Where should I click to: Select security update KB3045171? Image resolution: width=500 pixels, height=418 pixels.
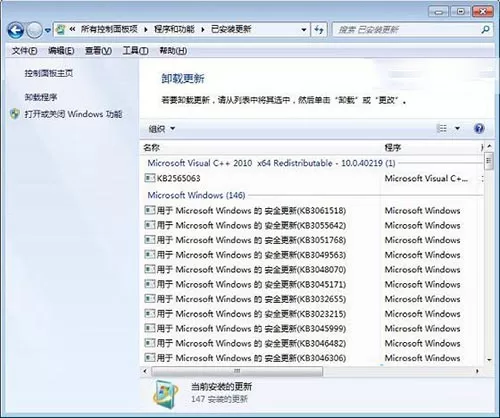(x=313, y=284)
